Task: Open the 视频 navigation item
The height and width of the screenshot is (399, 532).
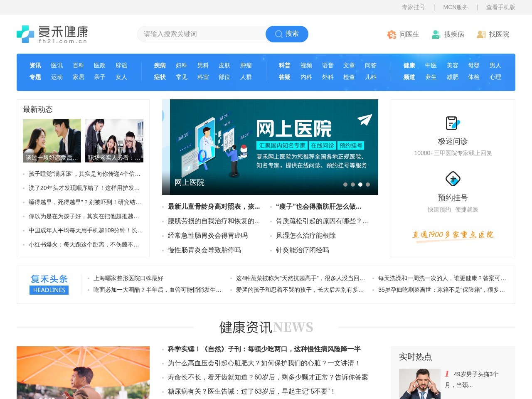Action: 306,65
